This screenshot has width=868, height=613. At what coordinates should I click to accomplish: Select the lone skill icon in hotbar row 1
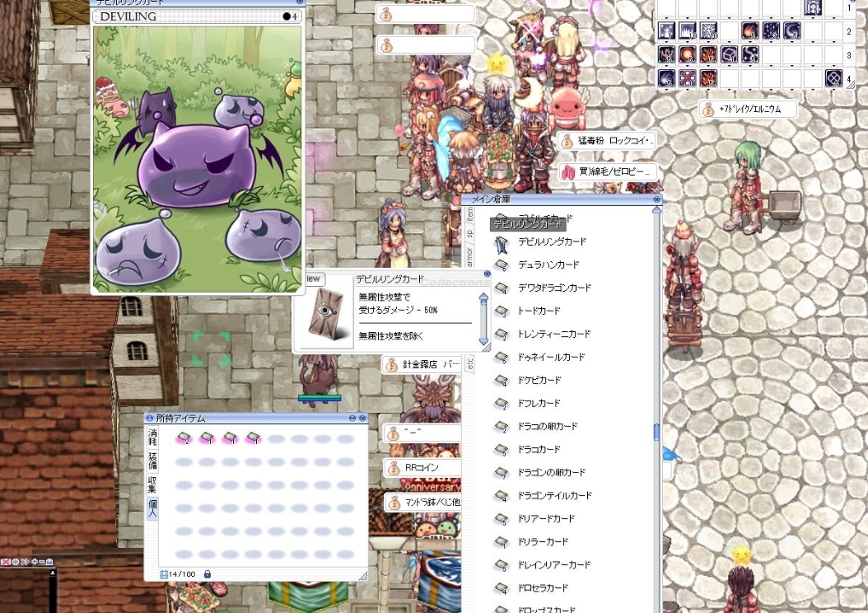pos(812,7)
